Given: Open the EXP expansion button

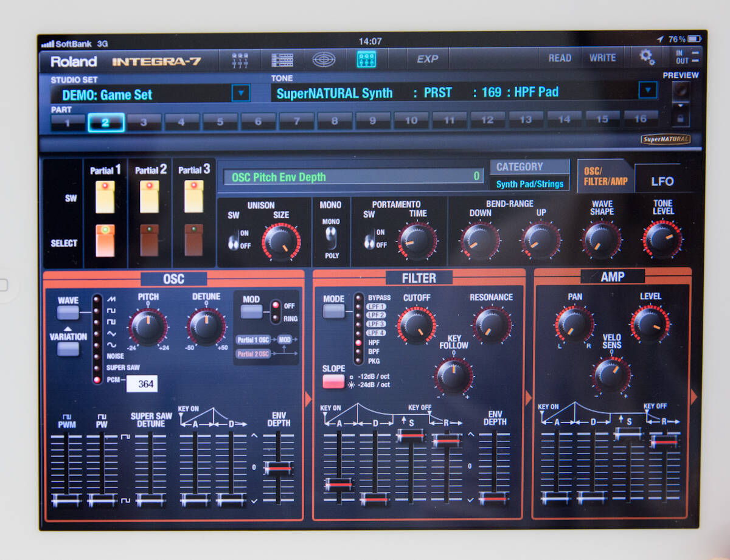Looking at the screenshot, I should point(428,59).
